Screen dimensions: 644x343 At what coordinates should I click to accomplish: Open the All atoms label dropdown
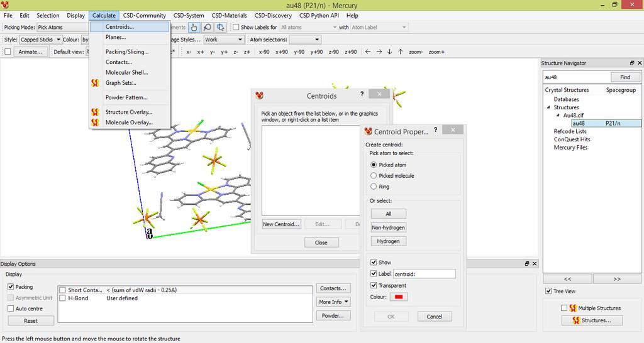308,28
